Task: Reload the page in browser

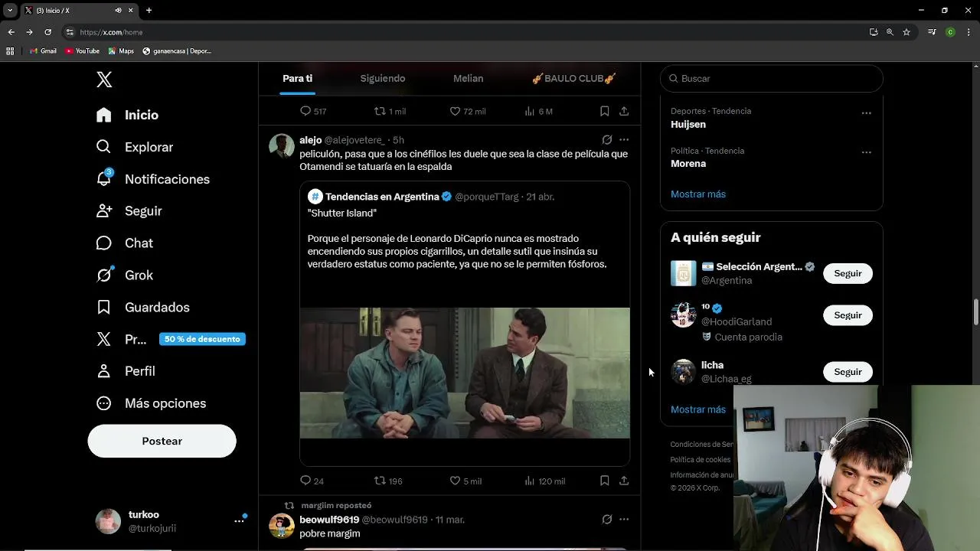Action: [47, 32]
